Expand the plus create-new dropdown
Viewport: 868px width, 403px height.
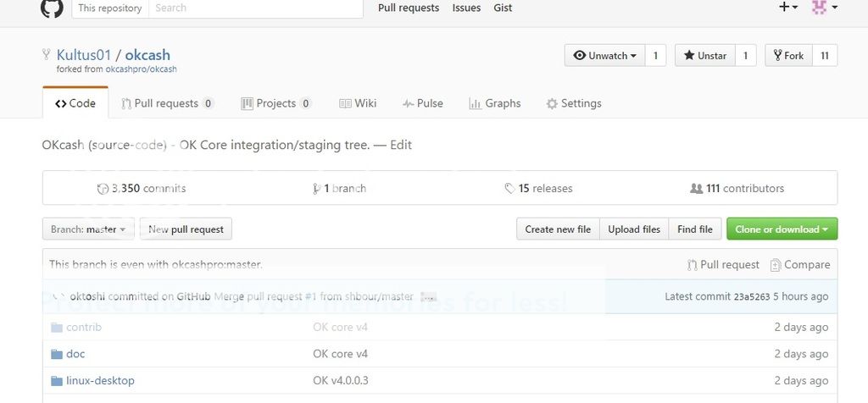(x=787, y=8)
